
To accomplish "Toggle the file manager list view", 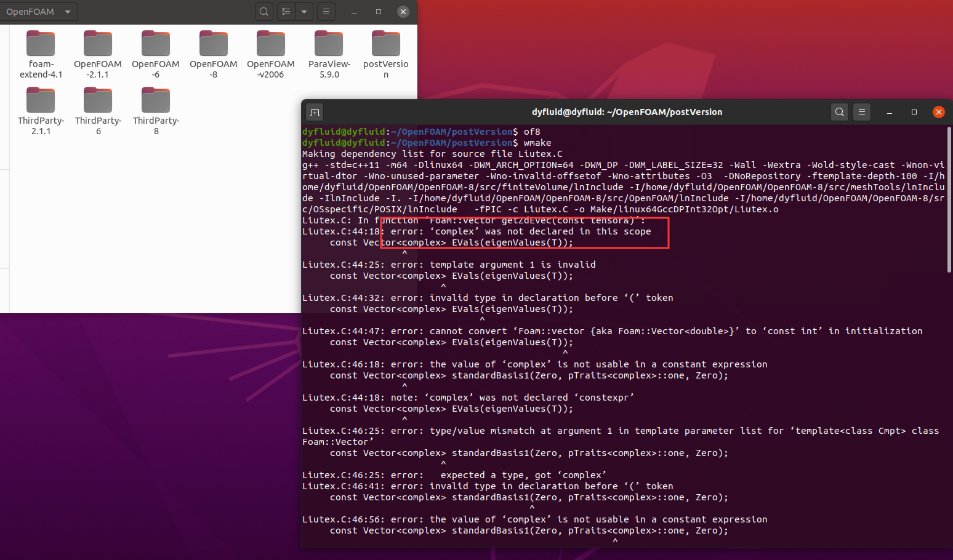I will pyautogui.click(x=286, y=12).
